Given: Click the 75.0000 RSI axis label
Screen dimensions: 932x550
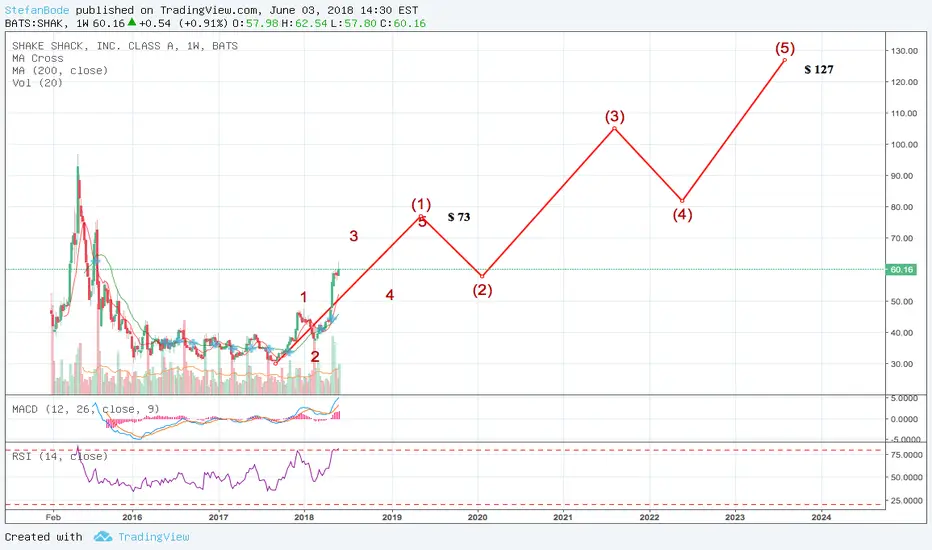Looking at the screenshot, I should 906,455.
